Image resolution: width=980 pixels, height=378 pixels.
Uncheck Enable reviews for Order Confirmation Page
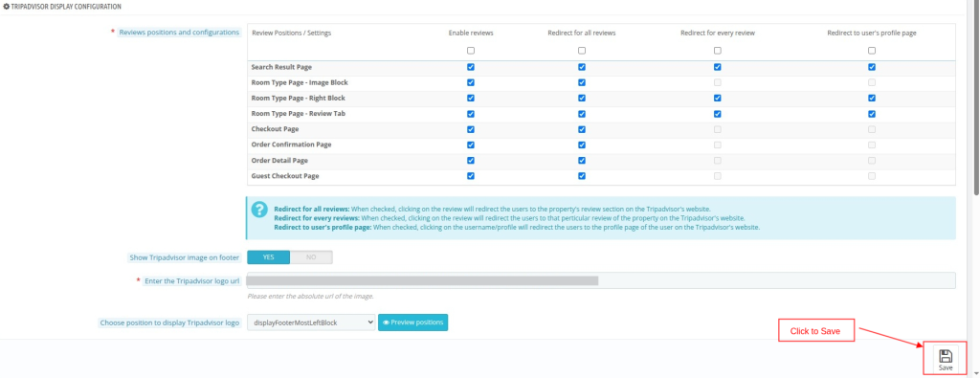[x=471, y=145]
